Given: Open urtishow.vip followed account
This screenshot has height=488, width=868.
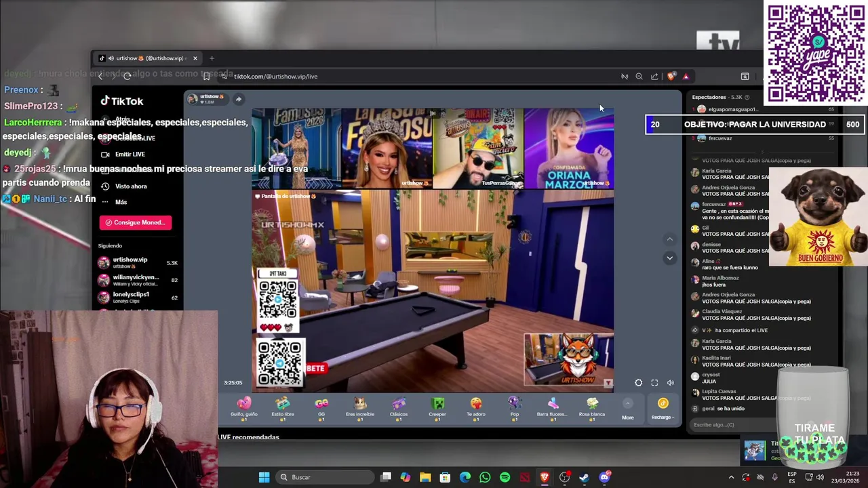Looking at the screenshot, I should coord(138,262).
